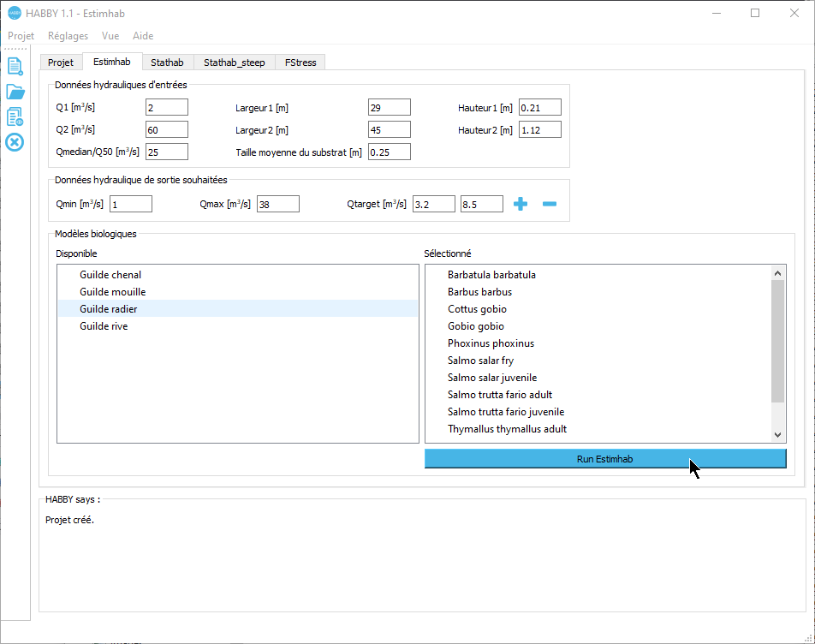Open the Réglages menu
Screen dimensions: 815x644
point(68,36)
